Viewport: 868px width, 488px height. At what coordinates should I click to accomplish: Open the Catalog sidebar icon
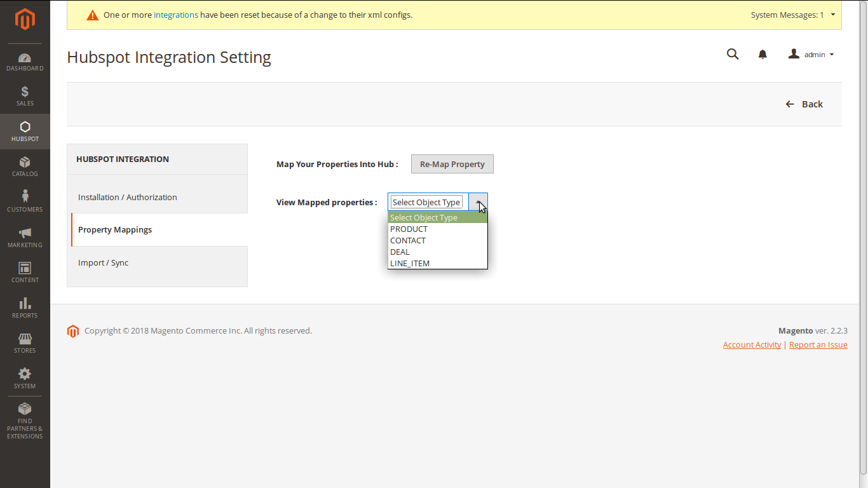click(x=25, y=166)
